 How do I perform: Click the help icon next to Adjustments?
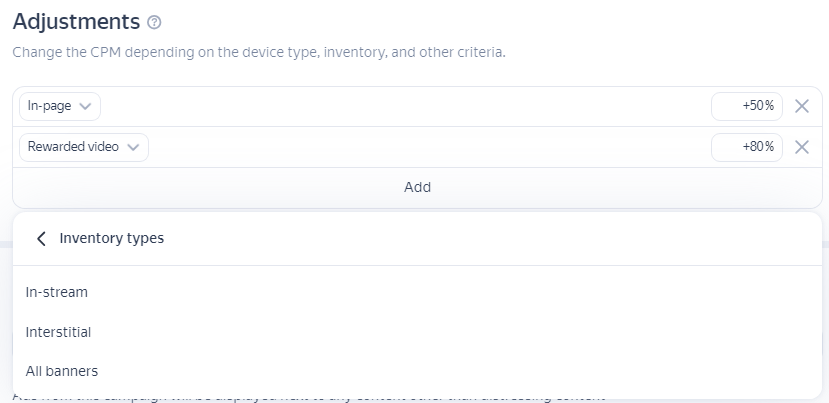(x=154, y=22)
